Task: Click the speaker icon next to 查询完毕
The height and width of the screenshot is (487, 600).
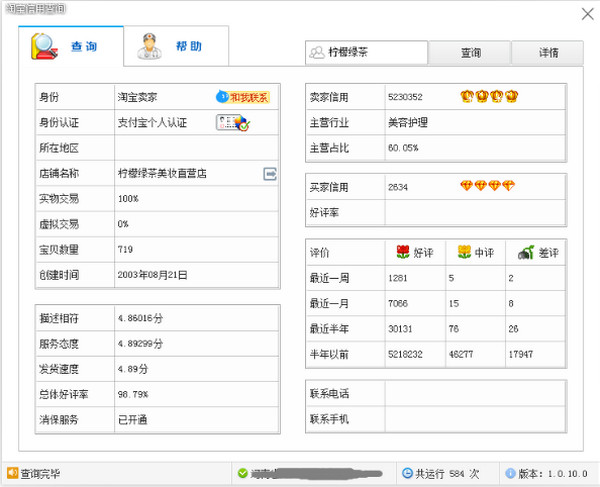Action: click(12, 473)
